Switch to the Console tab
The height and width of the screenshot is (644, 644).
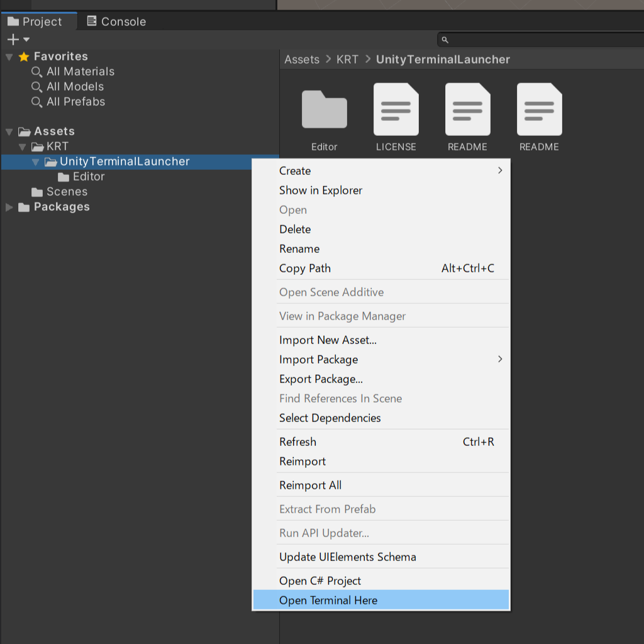pos(116,21)
